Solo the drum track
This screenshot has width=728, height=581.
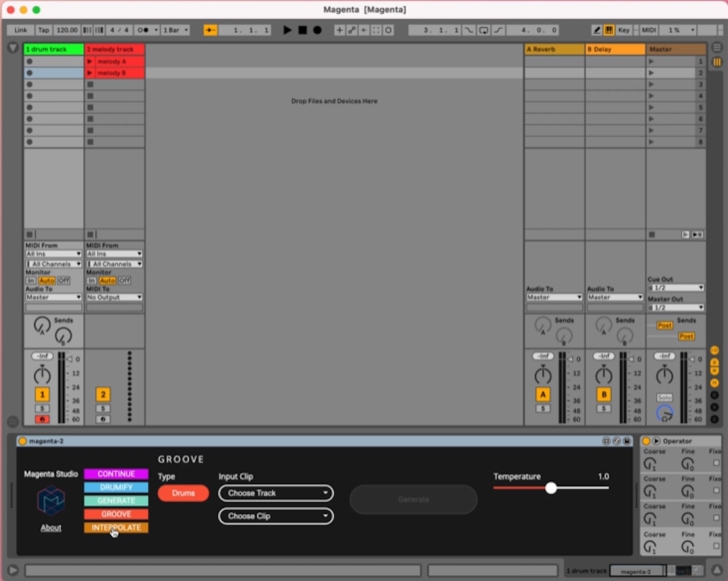(x=42, y=408)
